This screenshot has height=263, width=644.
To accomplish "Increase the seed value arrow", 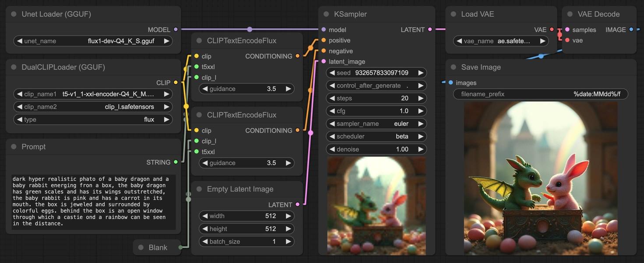I will coord(421,73).
